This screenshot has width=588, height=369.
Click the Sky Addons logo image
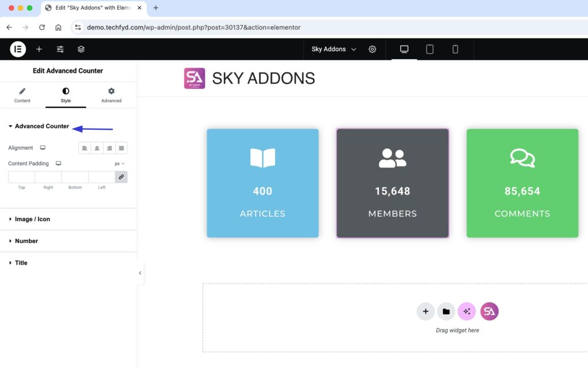tap(194, 78)
